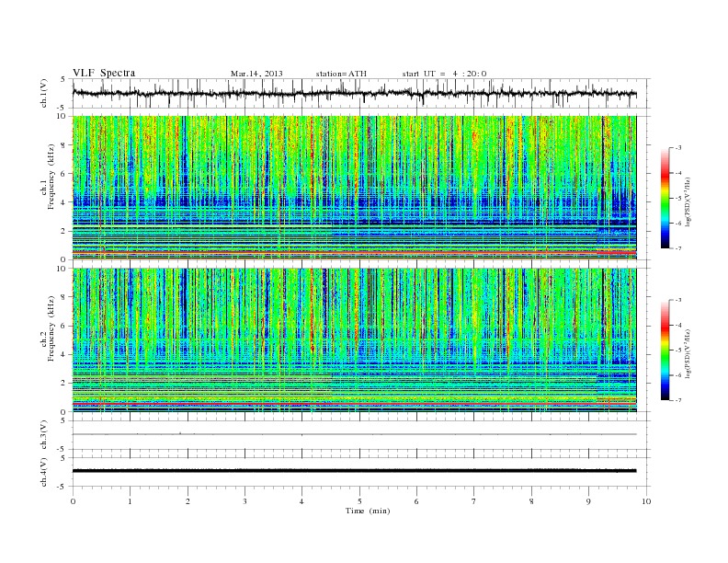Click time-axis tick label "2"
The width and height of the screenshot is (728, 563).
[188, 501]
